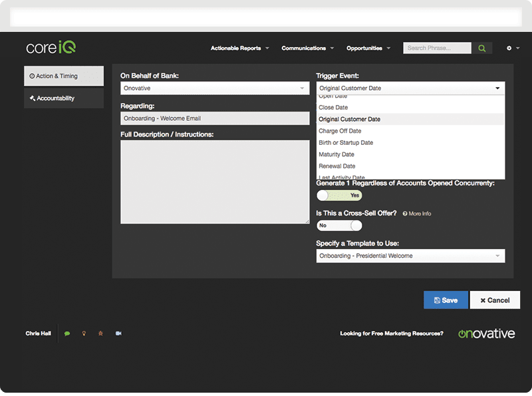532x396 pixels.
Task: Click the Chris Hall user name
Action: point(39,334)
